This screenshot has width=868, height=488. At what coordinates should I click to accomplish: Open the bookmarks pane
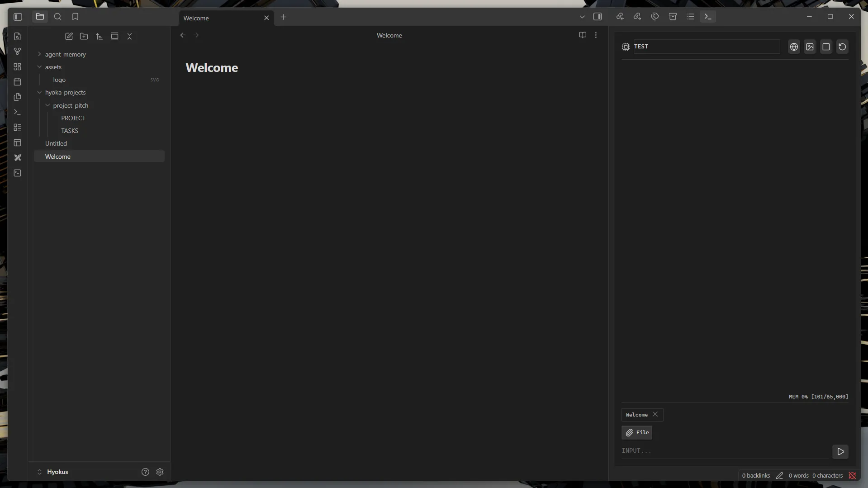pos(75,17)
